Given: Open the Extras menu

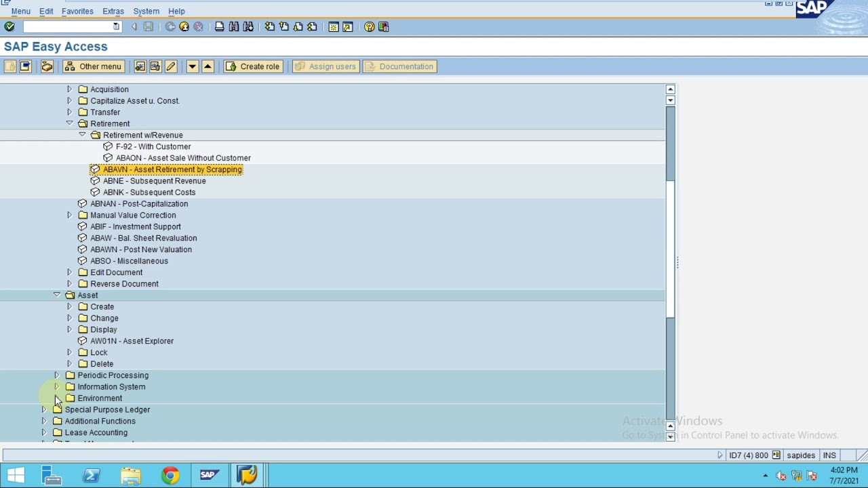Looking at the screenshot, I should click(113, 11).
